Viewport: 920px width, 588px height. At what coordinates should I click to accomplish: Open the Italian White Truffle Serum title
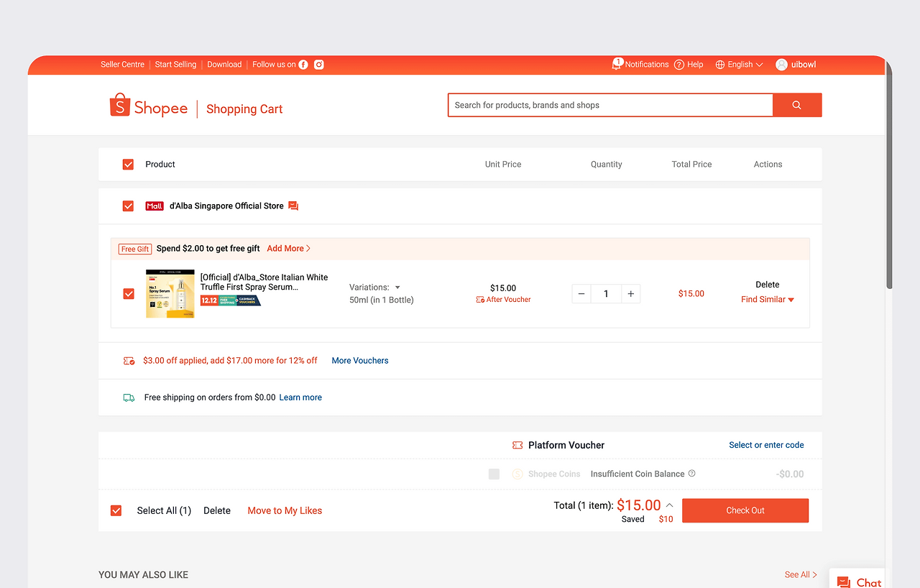264,282
